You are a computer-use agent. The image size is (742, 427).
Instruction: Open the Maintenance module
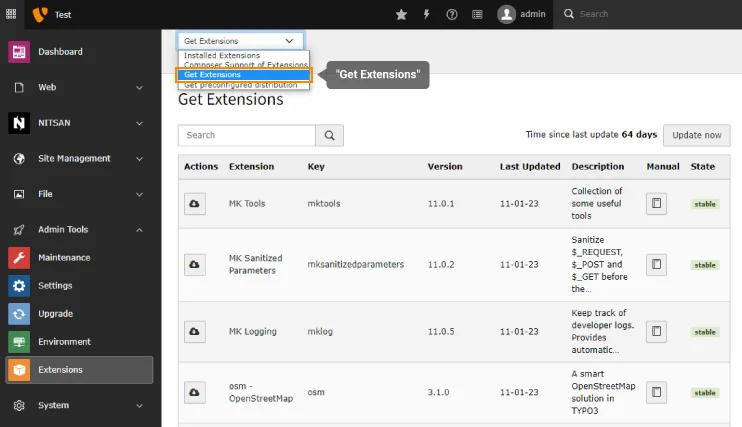64,257
